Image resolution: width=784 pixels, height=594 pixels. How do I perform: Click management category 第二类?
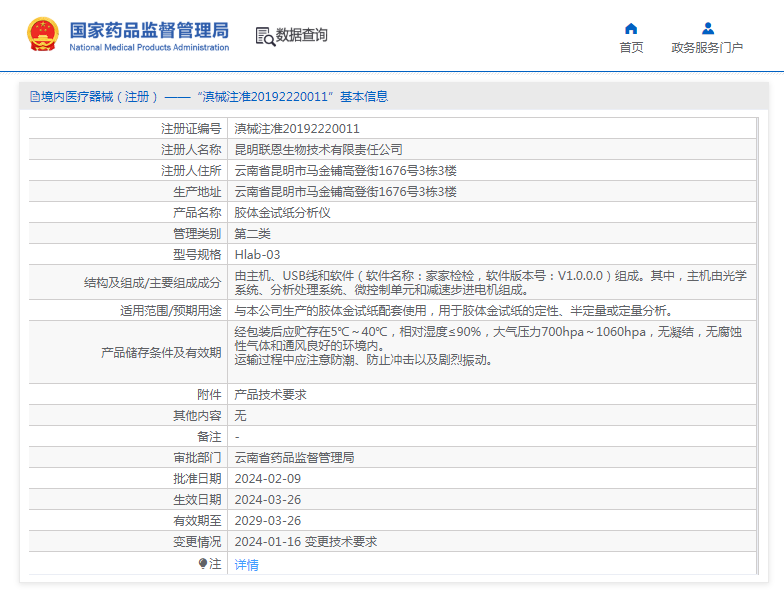click(252, 234)
